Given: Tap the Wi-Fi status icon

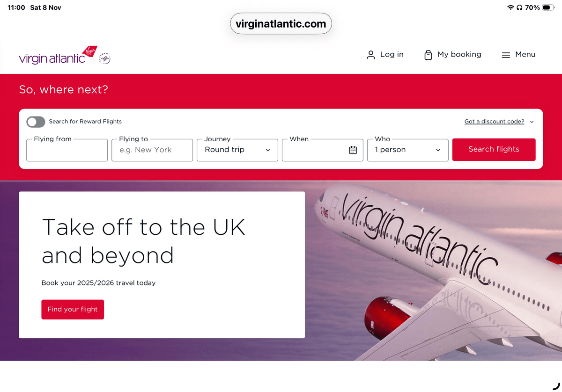Looking at the screenshot, I should [x=510, y=7].
